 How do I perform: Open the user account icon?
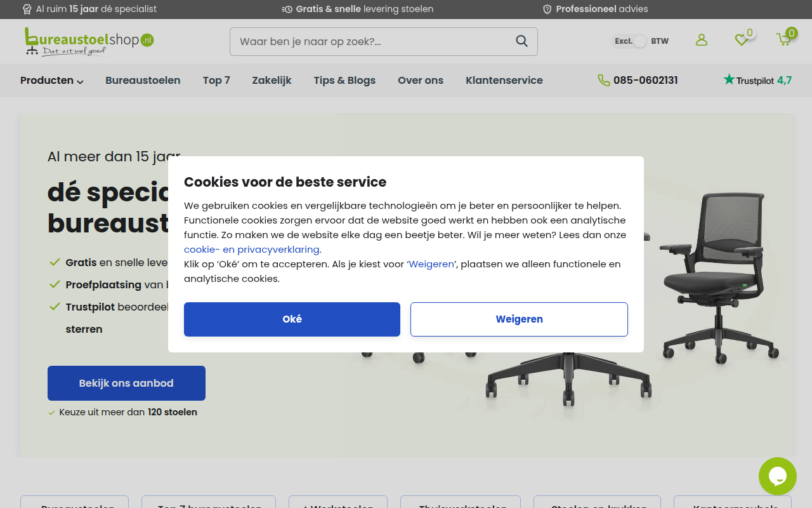tap(701, 40)
